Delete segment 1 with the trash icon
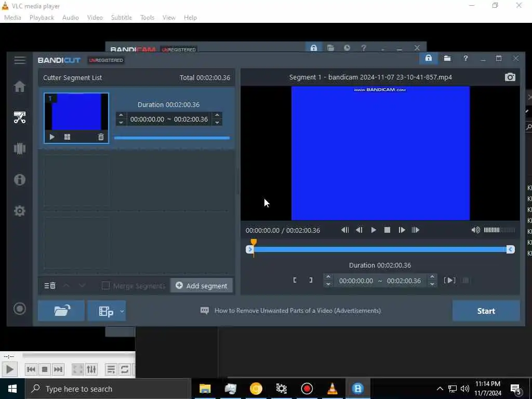 pos(101,137)
